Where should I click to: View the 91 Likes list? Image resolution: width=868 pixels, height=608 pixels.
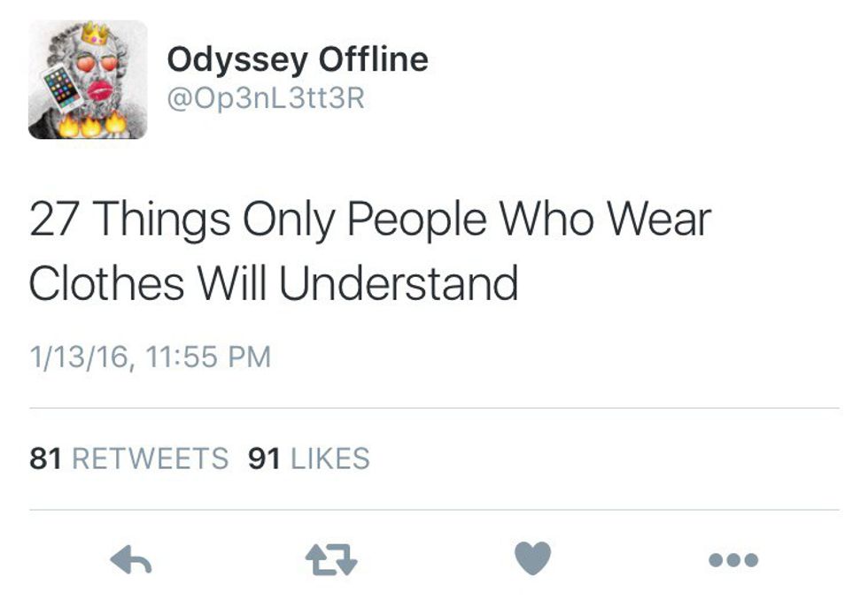click(309, 458)
